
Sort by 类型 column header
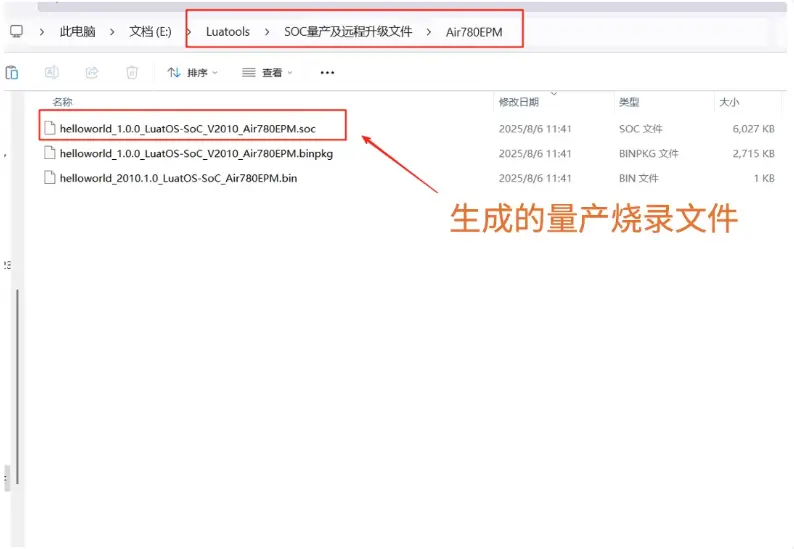629,102
